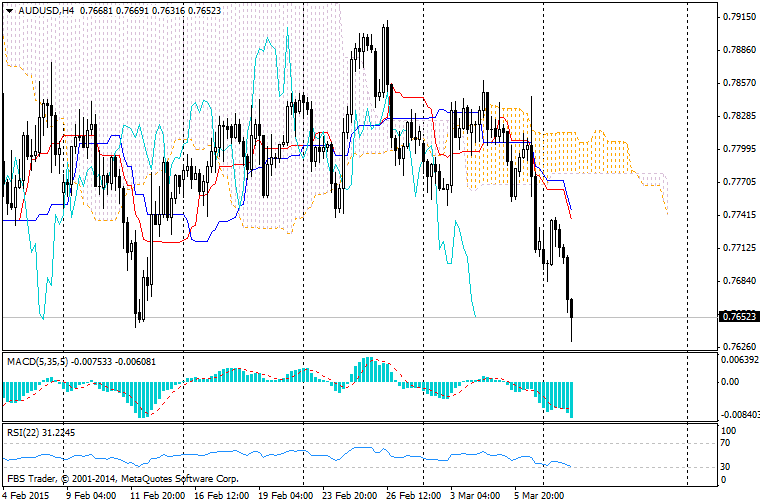
Task: Select price scale value 0.76840
Action: click(x=739, y=281)
